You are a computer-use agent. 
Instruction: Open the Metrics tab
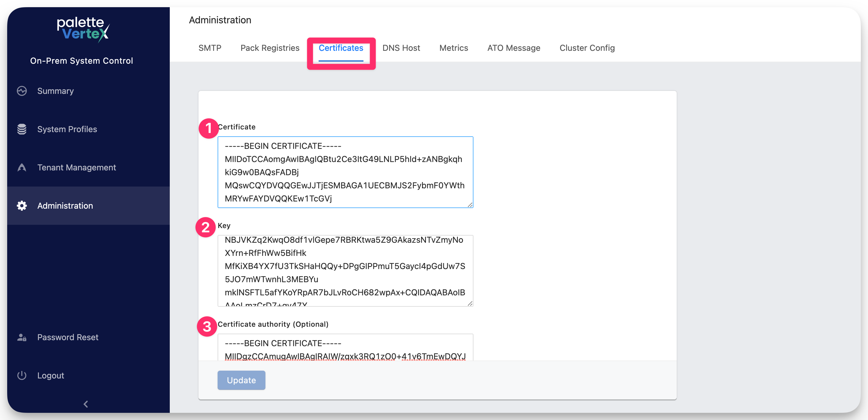(453, 48)
